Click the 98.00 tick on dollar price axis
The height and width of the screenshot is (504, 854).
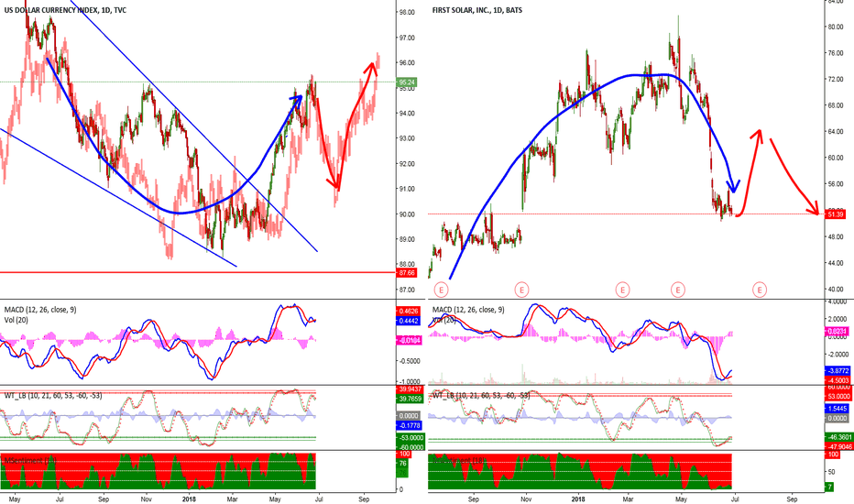click(x=407, y=13)
